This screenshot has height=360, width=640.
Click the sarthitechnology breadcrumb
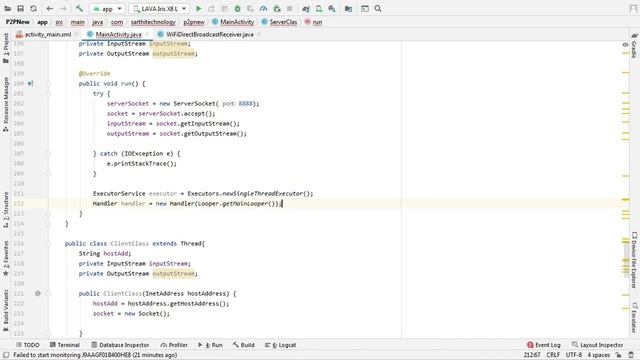(153, 22)
